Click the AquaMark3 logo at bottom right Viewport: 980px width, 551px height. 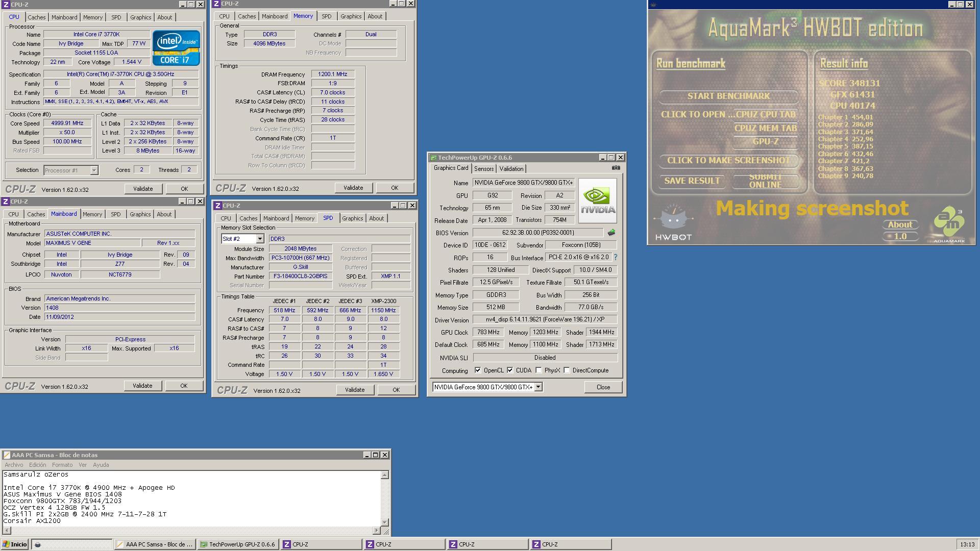[x=949, y=224]
